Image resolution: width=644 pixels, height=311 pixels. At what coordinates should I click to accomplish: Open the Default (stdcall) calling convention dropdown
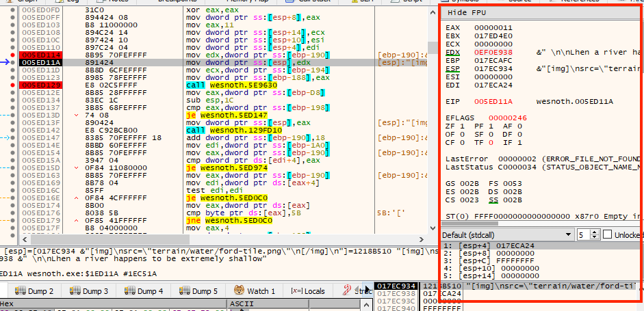coord(508,235)
